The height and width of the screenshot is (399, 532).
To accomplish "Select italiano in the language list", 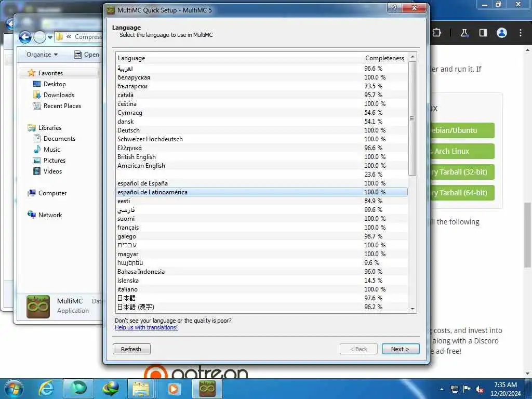I will (x=262, y=289).
